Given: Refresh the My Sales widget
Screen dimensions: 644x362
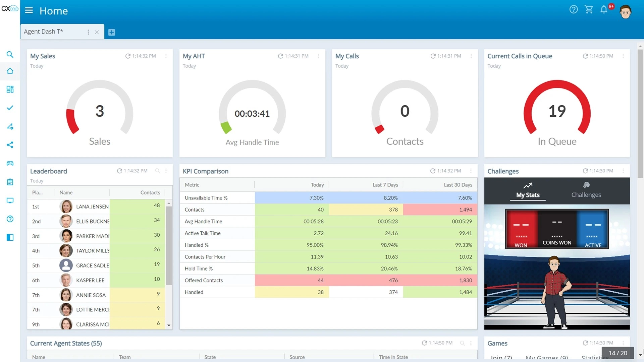Looking at the screenshot, I should click(128, 56).
